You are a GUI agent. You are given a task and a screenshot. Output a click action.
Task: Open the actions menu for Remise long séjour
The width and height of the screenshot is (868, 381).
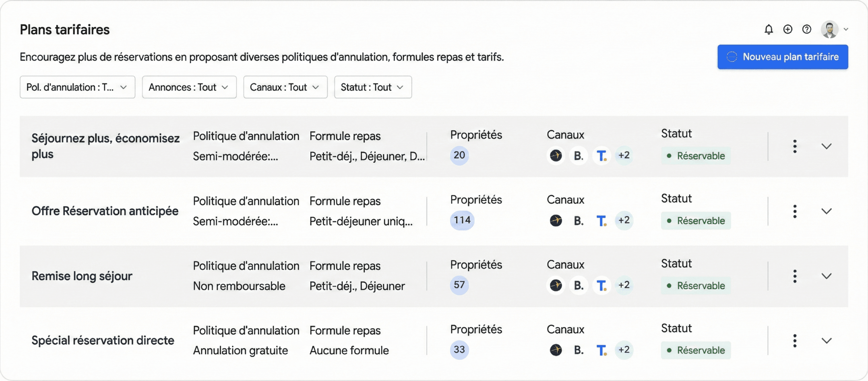tap(795, 277)
